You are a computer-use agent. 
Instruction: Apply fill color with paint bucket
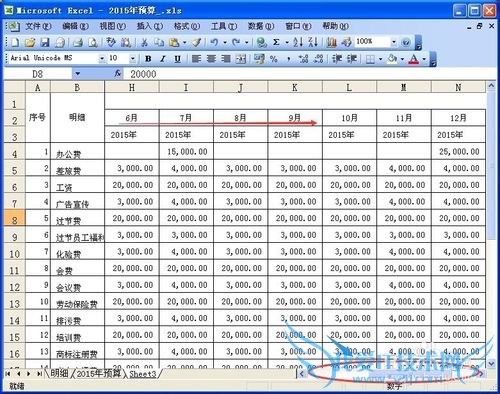pos(392,59)
